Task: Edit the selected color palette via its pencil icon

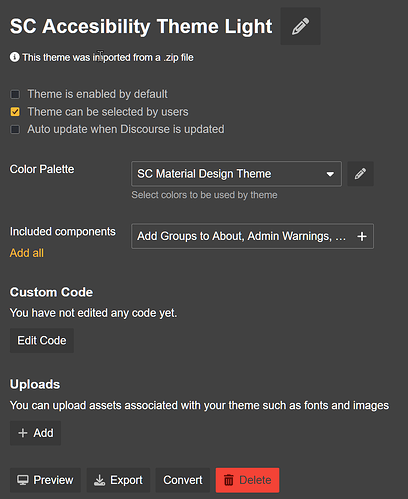Action: click(x=360, y=174)
